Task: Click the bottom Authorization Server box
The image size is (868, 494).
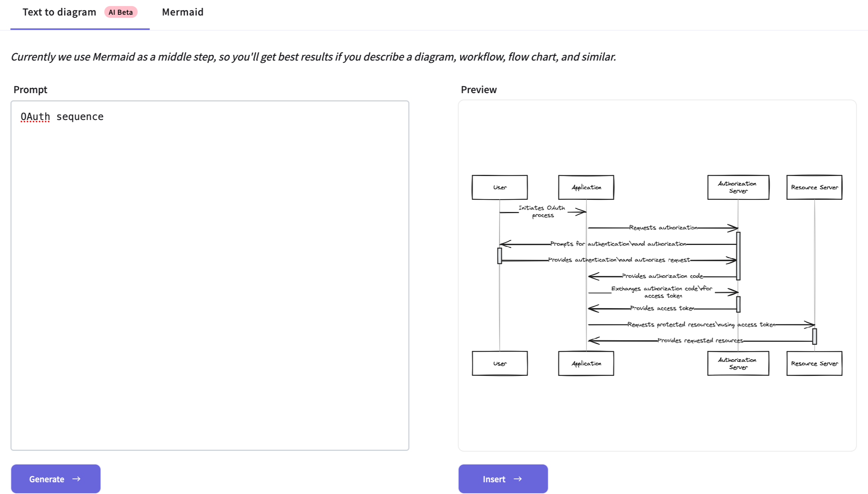Action: (x=738, y=363)
